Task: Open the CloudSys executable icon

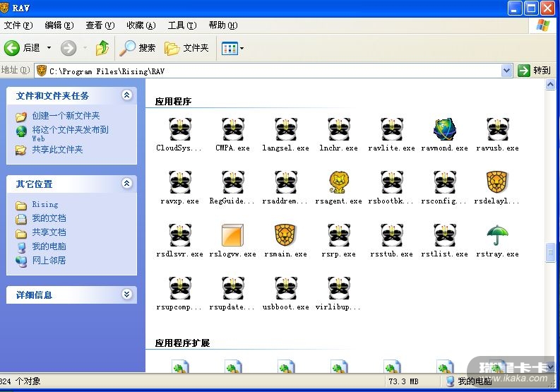Action: click(x=180, y=129)
